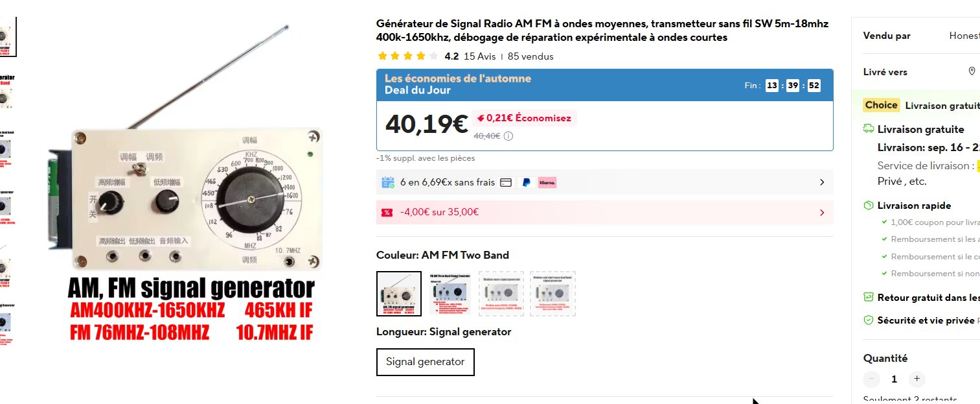
Task: Click the red coupon percent icon
Action: 387,212
